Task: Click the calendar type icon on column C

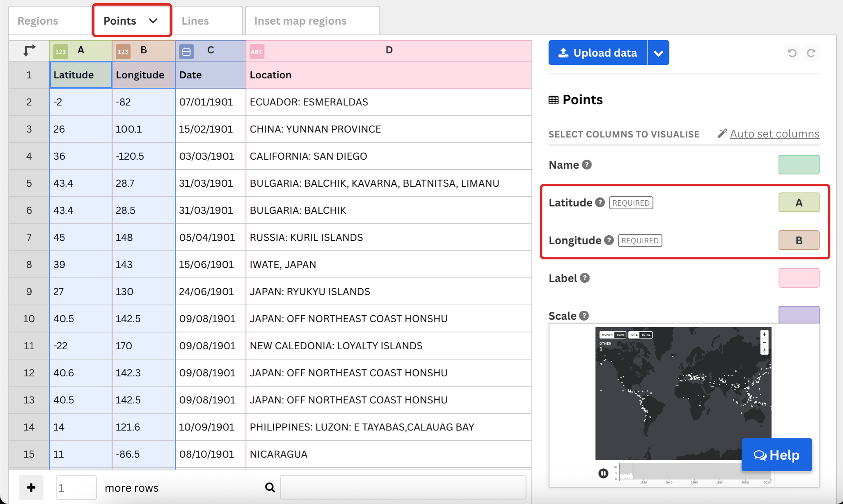Action: pyautogui.click(x=186, y=52)
